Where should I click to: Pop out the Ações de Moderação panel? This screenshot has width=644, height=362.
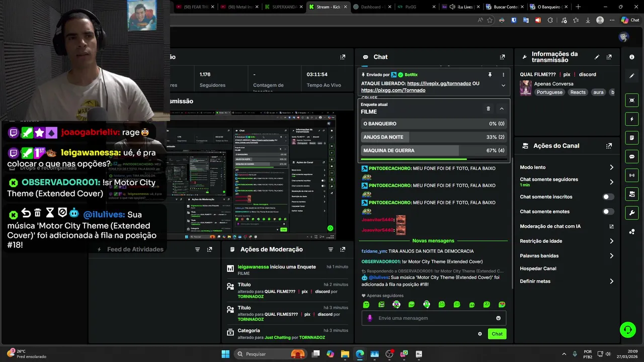[x=343, y=249]
